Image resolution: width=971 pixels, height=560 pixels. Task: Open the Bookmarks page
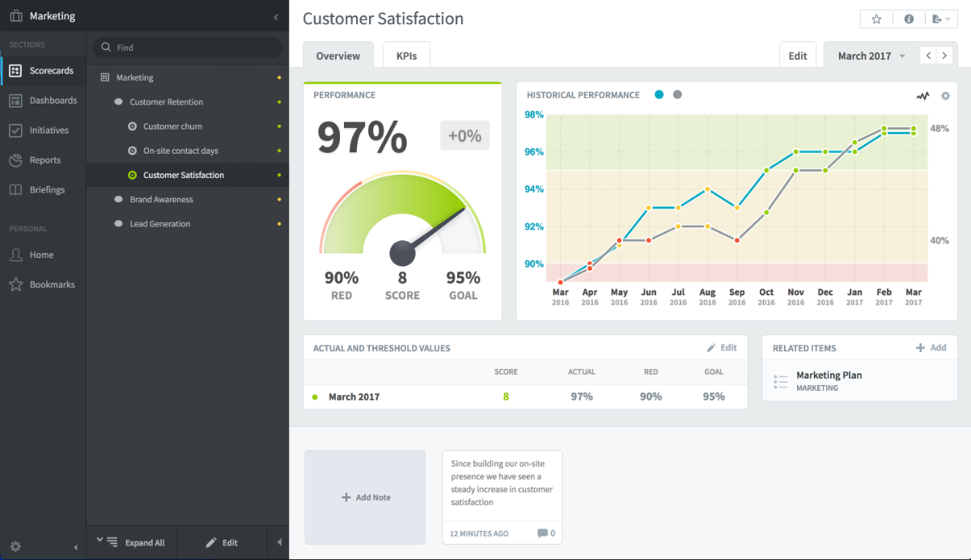pyautogui.click(x=15, y=284)
